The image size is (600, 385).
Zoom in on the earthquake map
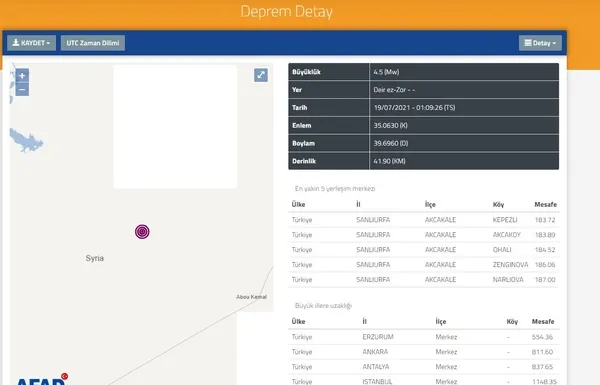pos(22,75)
